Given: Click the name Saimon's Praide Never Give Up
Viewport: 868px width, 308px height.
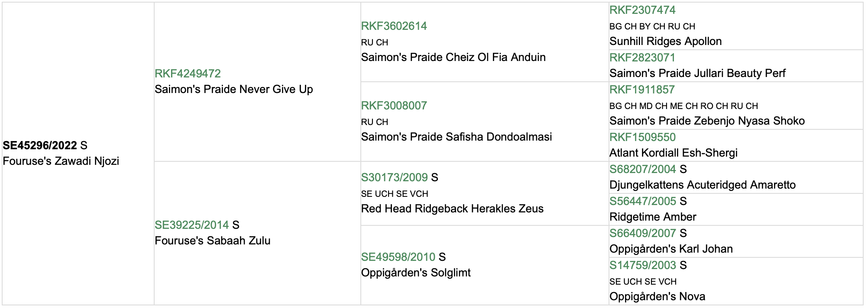Looking at the screenshot, I should pyautogui.click(x=233, y=89).
